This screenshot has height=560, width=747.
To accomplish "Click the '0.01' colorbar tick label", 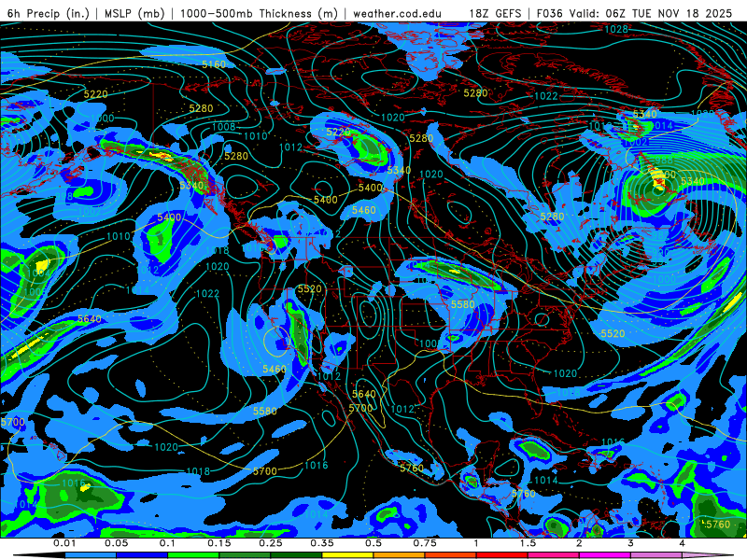I will coord(64,543).
